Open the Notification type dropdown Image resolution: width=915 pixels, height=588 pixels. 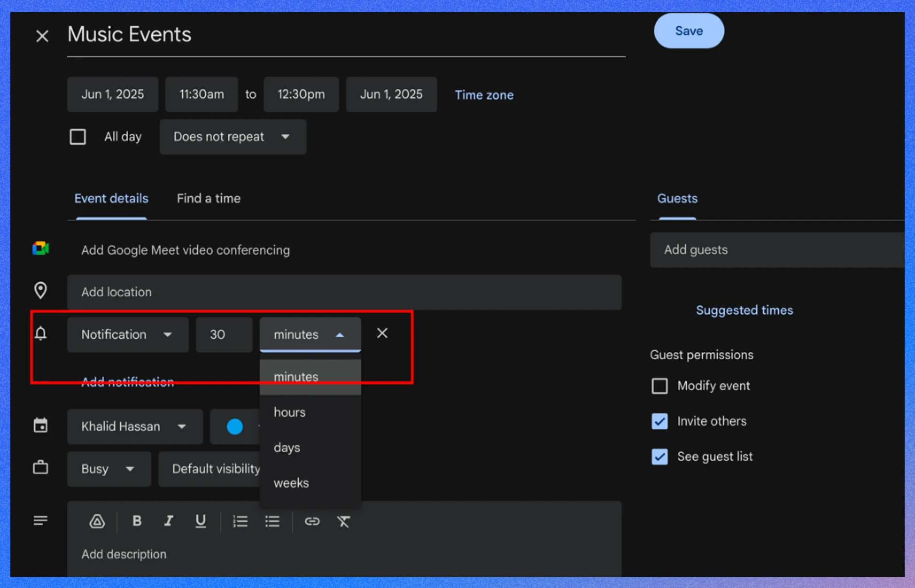coord(128,334)
